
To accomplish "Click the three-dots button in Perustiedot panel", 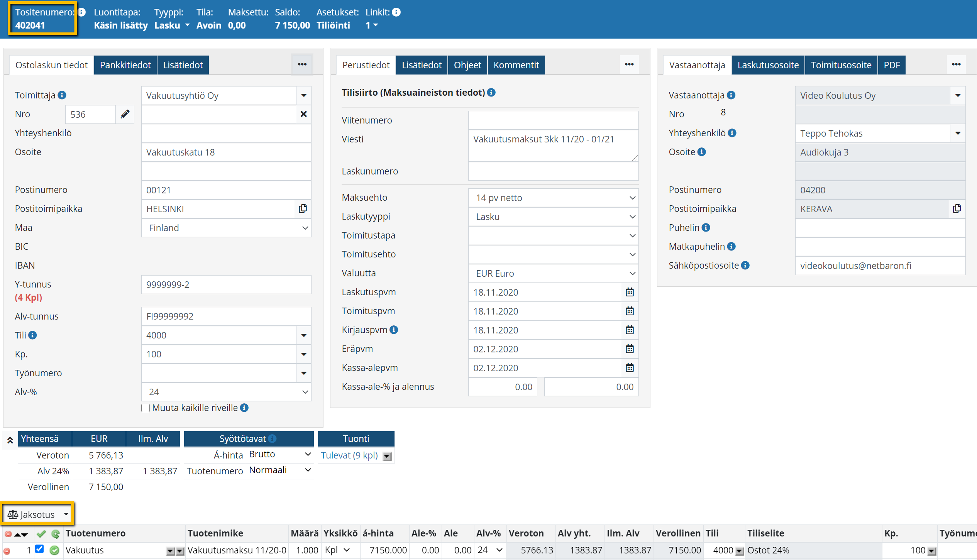I will pyautogui.click(x=629, y=64).
